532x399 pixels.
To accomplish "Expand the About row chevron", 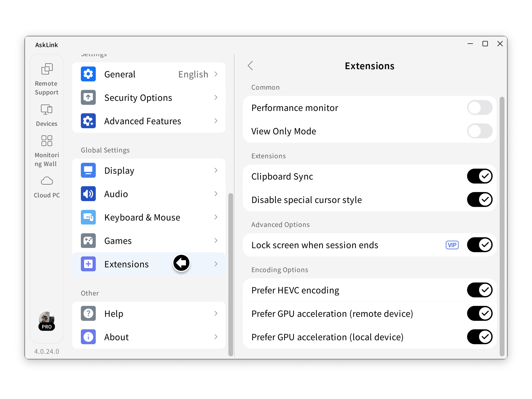I will (216, 337).
